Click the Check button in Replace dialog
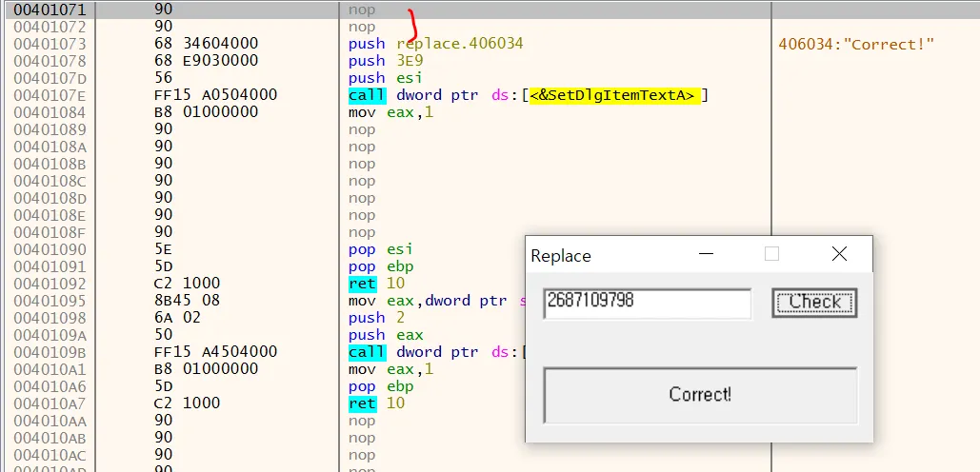Image resolution: width=980 pixels, height=472 pixels. click(x=813, y=303)
